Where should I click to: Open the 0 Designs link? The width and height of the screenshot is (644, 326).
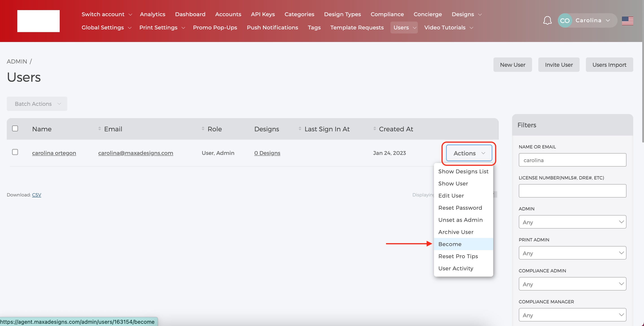pos(267,153)
